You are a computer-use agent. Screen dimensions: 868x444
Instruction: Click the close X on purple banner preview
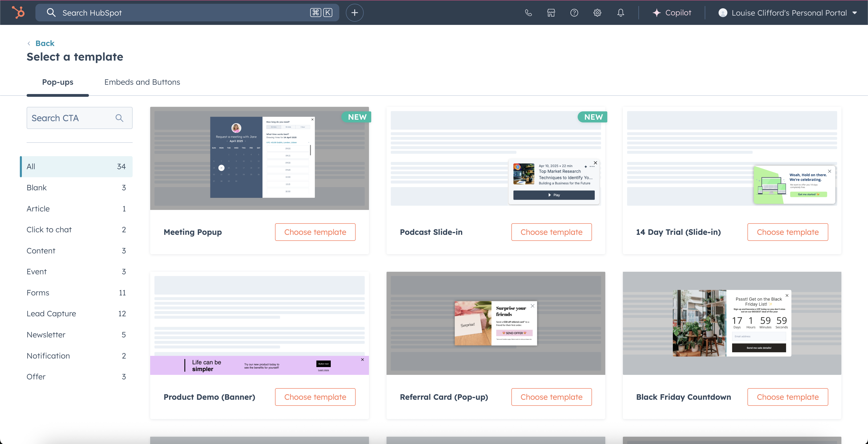363,360
